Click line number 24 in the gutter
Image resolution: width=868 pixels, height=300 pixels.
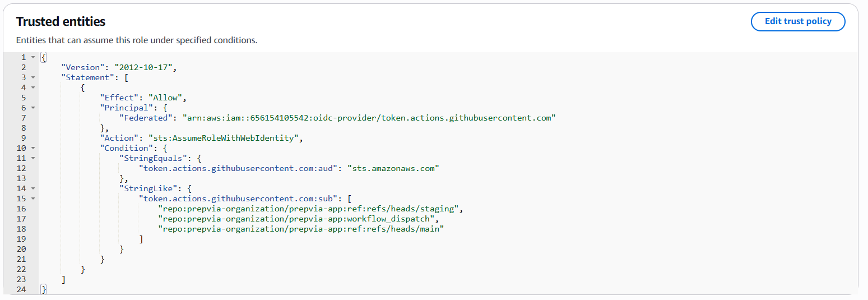[x=21, y=289]
